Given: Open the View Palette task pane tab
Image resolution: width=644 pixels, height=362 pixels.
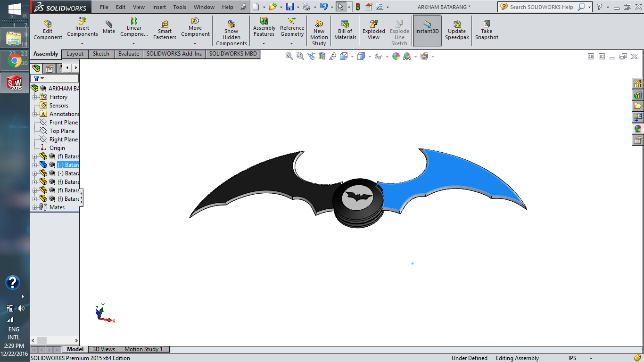Looking at the screenshot, I should point(638,117).
